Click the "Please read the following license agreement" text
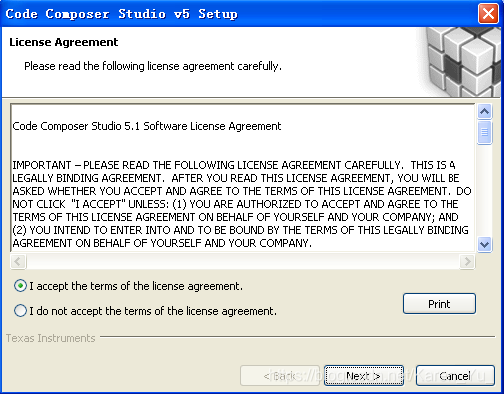 point(153,66)
